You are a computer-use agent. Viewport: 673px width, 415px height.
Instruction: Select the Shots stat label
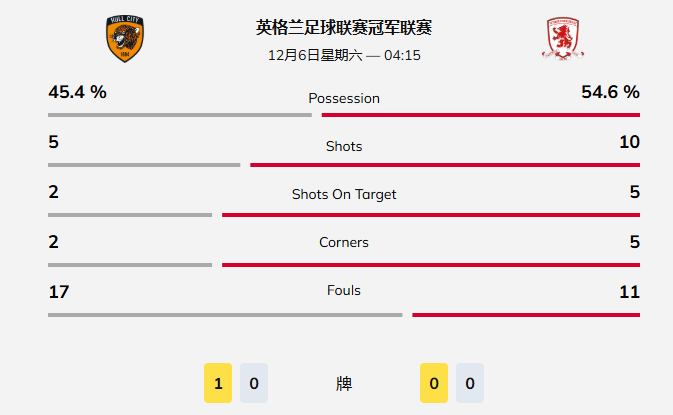pos(344,146)
